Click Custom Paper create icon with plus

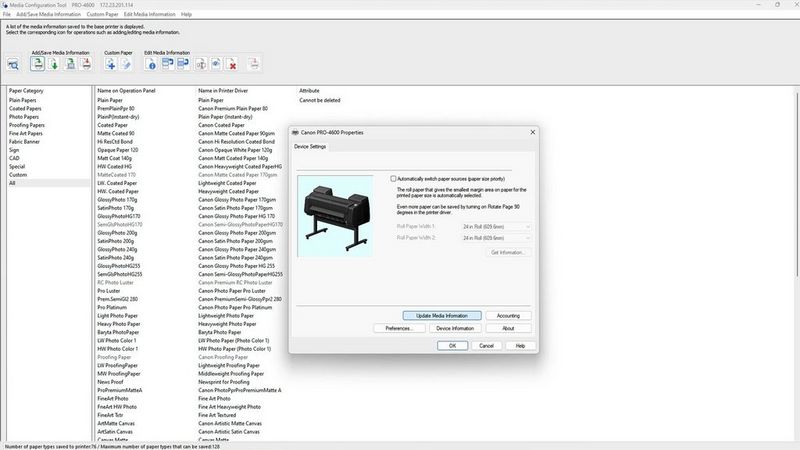point(110,65)
